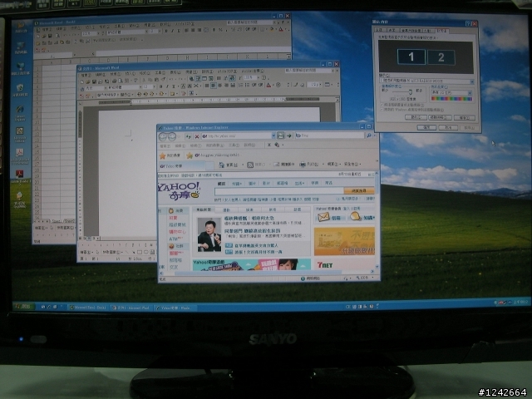Select monitor 1 in Display Properties
This screenshot has width=532, height=399.
coord(411,57)
